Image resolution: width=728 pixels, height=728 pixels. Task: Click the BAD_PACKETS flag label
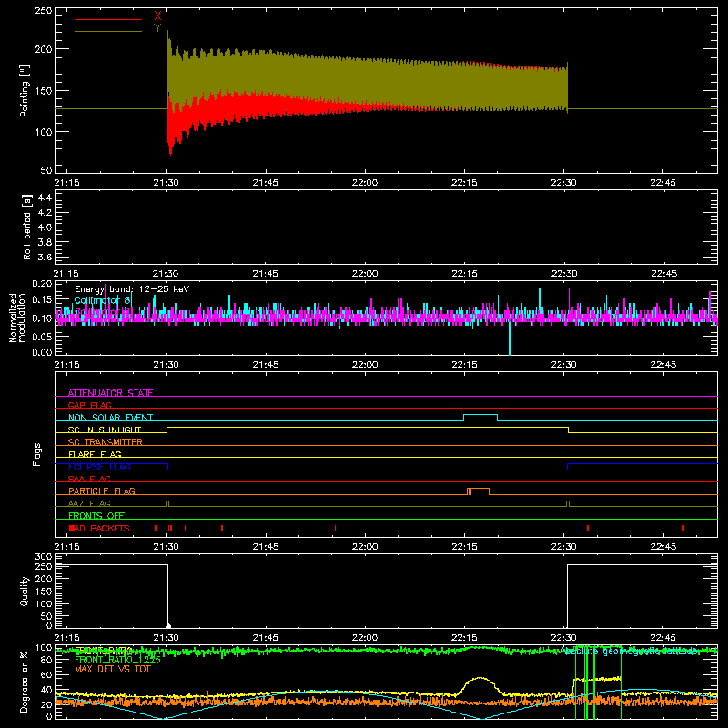pyautogui.click(x=99, y=529)
